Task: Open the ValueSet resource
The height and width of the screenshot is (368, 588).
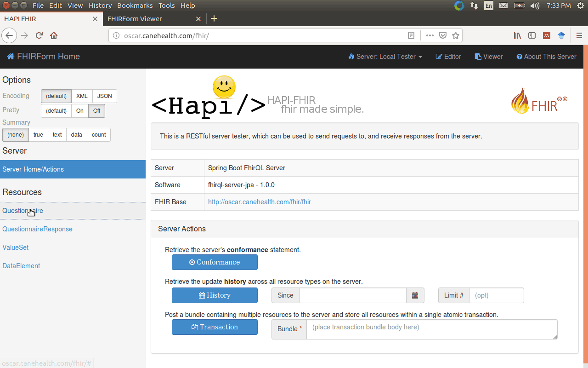Action: [73, 247]
